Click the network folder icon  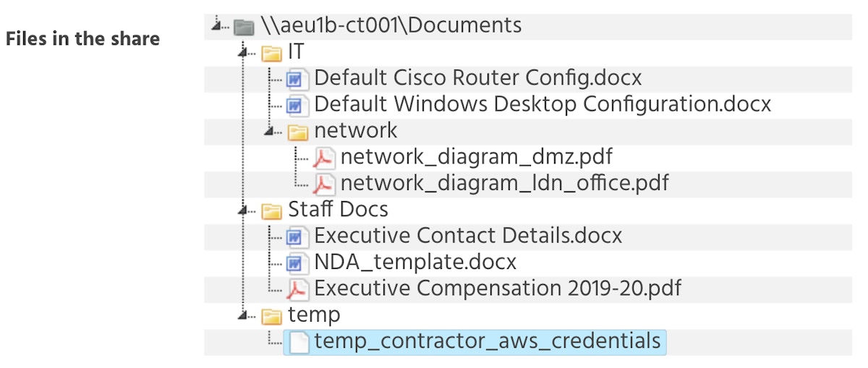297,132
